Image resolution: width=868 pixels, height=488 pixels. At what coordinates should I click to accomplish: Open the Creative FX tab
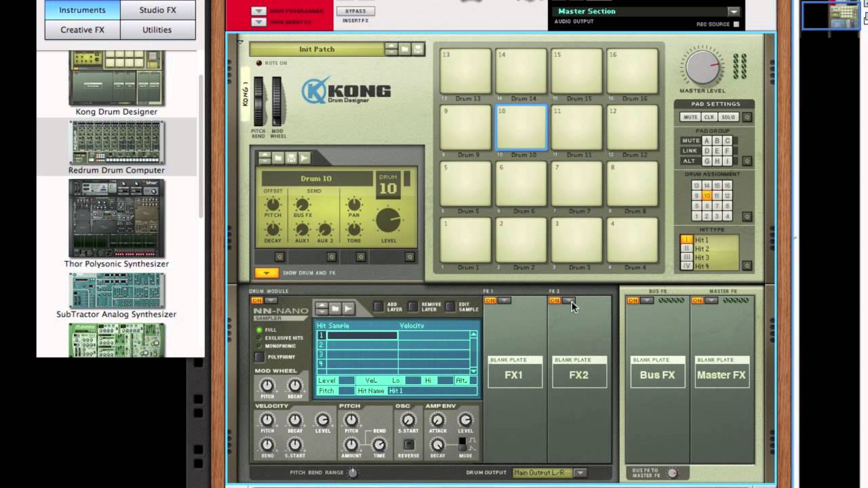(x=82, y=30)
